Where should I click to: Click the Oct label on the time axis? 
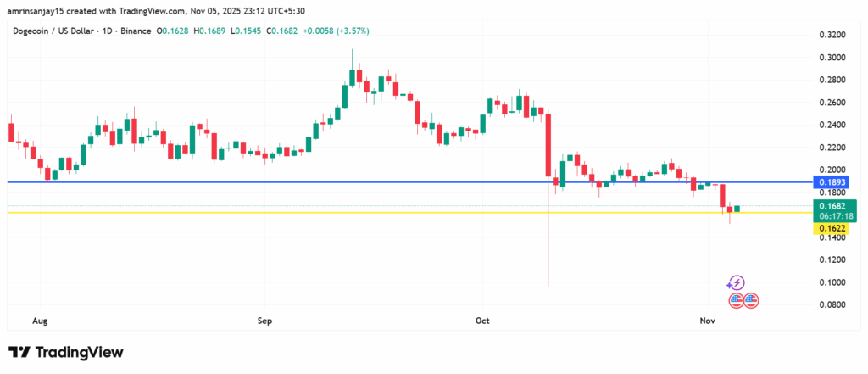(483, 321)
